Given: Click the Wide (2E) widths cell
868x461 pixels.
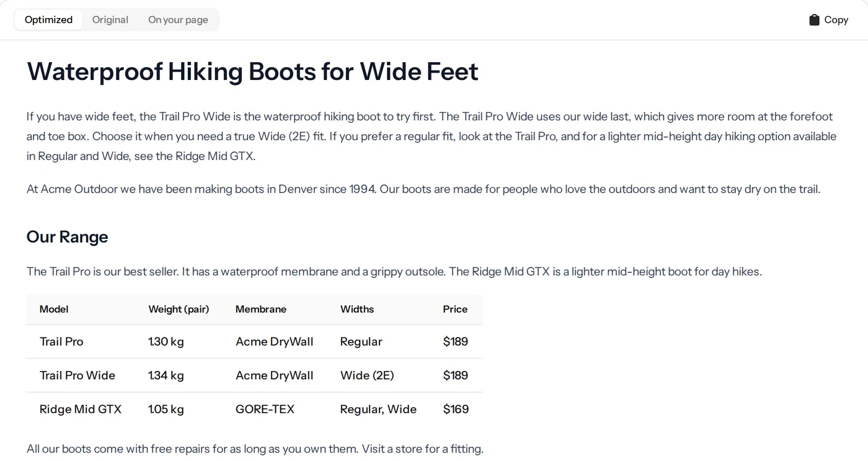Looking at the screenshot, I should [367, 375].
